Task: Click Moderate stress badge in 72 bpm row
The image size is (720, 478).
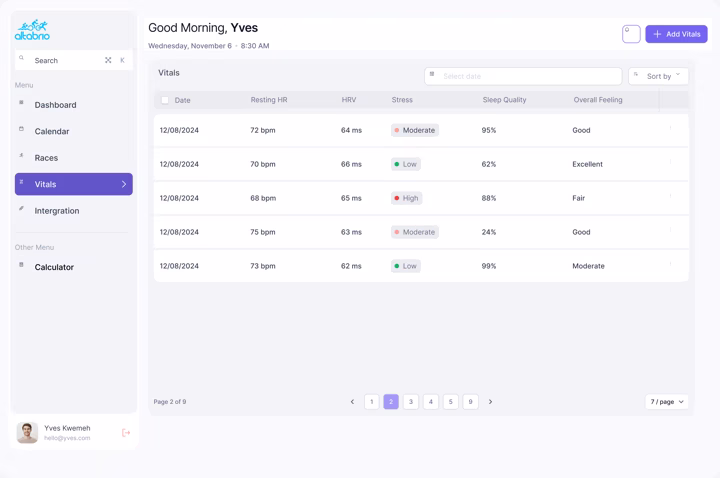Action: pos(415,130)
